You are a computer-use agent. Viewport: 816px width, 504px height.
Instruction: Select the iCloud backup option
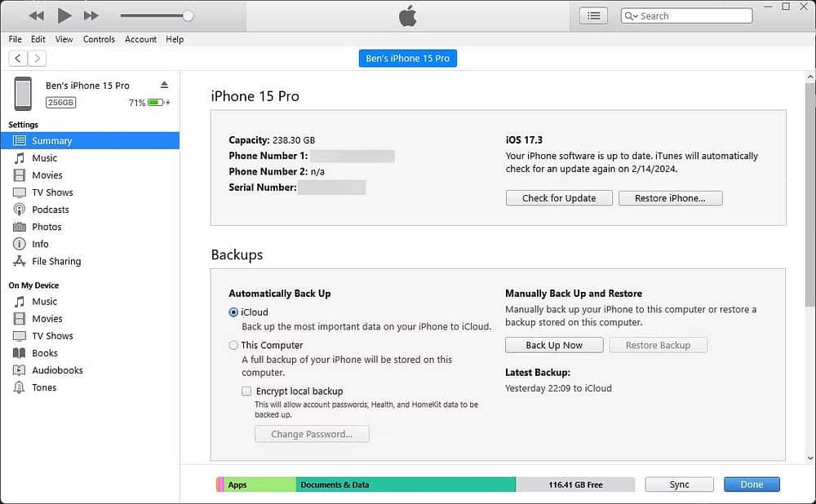233,312
